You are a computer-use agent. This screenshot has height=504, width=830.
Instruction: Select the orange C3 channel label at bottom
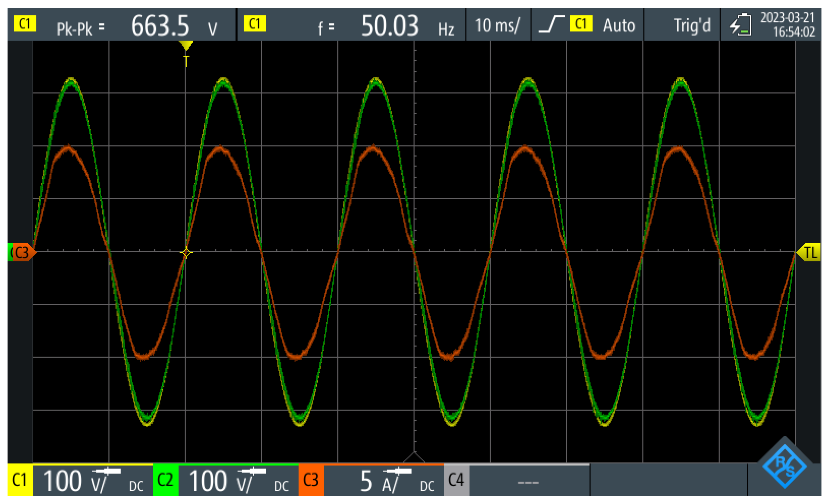(311, 480)
